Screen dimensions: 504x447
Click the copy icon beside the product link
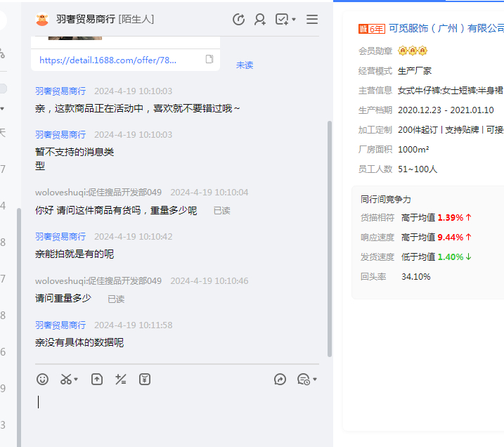pyautogui.click(x=209, y=60)
